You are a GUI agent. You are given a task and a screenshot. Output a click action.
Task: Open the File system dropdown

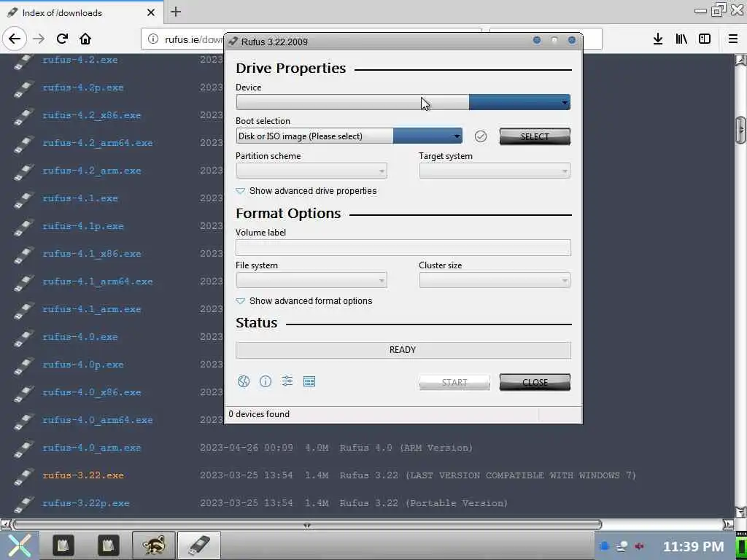(x=311, y=281)
